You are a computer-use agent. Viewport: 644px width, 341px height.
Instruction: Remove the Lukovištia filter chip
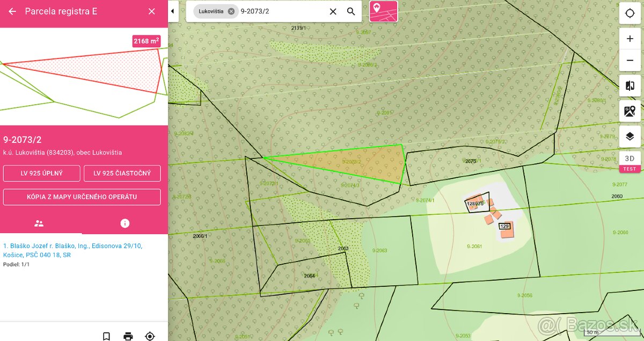tap(231, 11)
